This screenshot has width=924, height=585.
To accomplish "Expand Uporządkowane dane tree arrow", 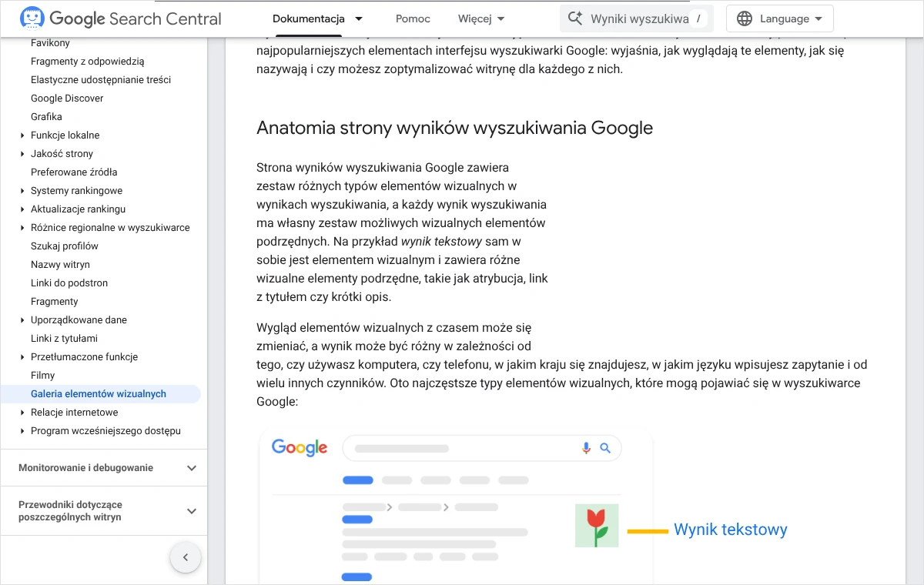I will click(23, 320).
